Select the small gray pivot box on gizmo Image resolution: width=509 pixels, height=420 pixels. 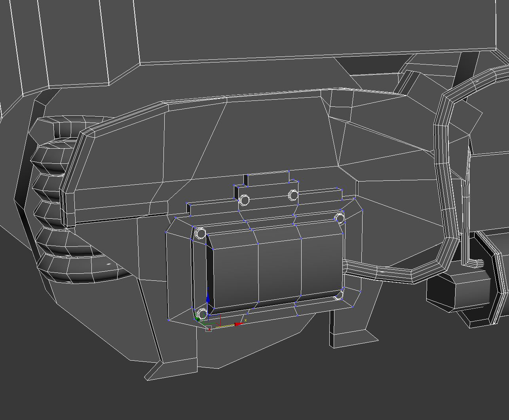[209, 329]
